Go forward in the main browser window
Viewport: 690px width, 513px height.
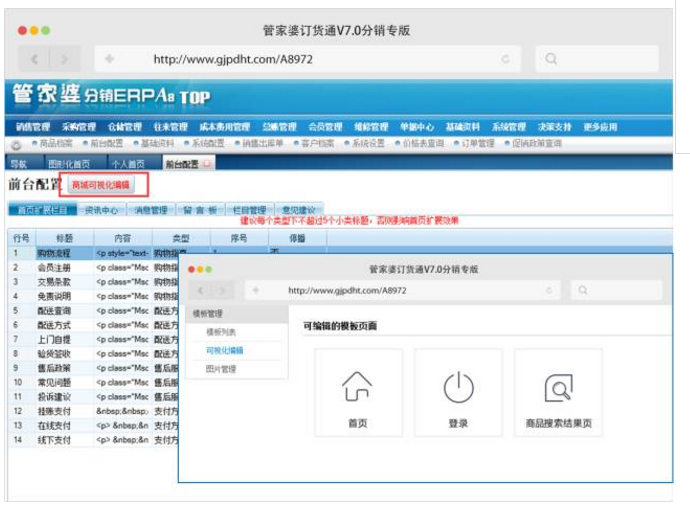pos(65,59)
